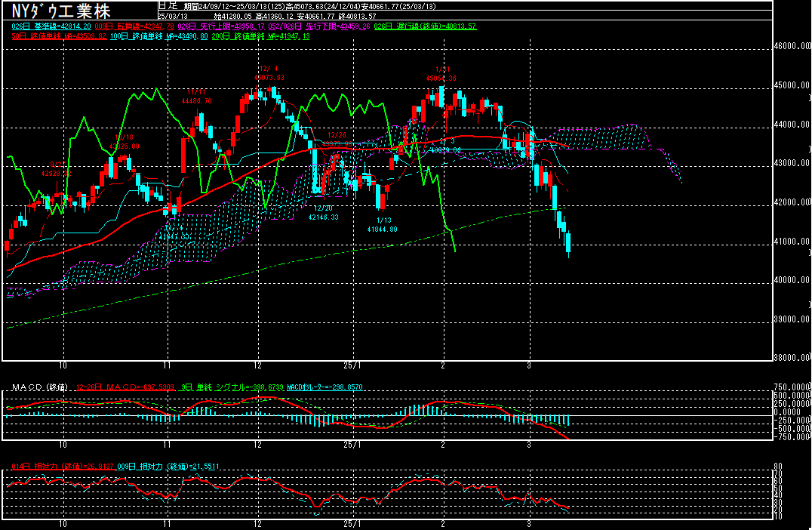Click the 12/26 price annotation
812x530 pixels.
coord(337,139)
